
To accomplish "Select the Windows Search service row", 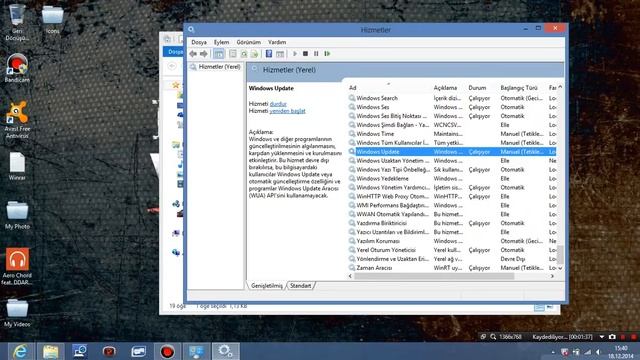I will [x=451, y=98].
